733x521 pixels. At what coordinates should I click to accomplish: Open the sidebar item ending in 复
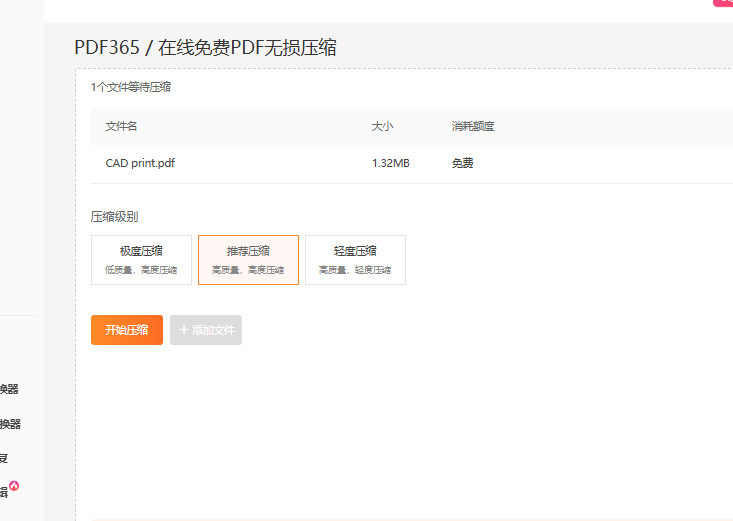[x=4, y=458]
